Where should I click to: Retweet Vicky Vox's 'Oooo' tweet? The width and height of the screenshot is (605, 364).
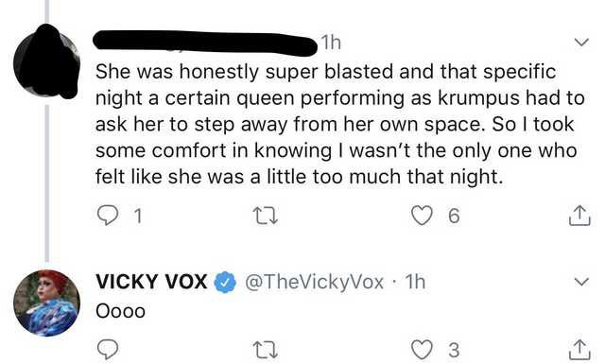[265, 350]
